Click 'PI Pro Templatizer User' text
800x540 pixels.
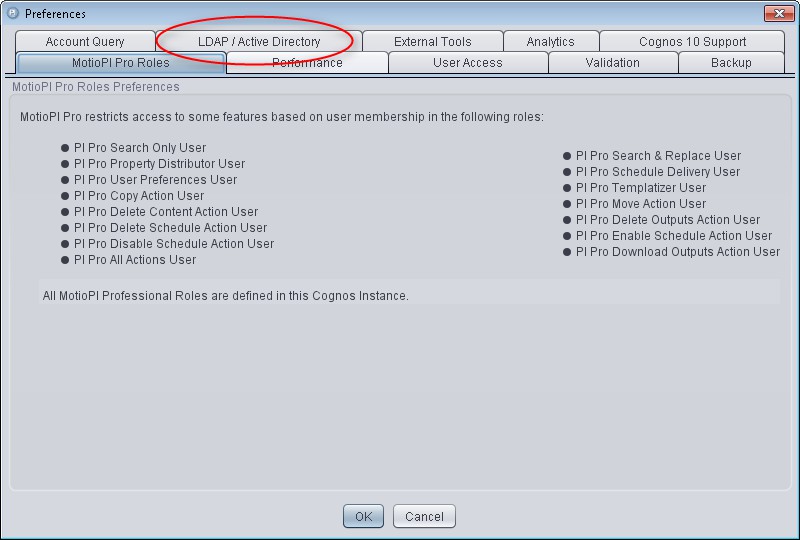641,188
